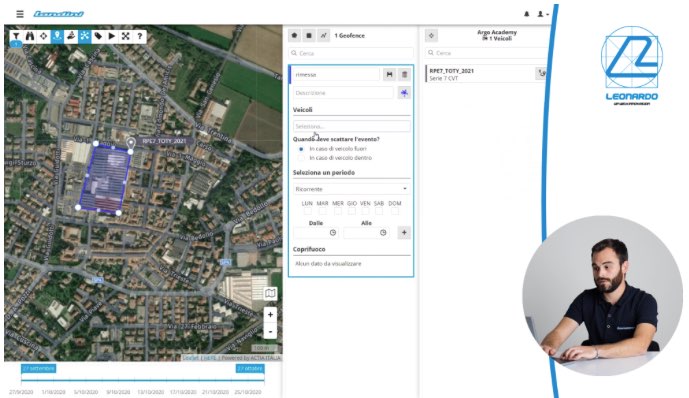The height and width of the screenshot is (398, 689).
Task: Open the hamburger main menu
Action: tap(20, 14)
